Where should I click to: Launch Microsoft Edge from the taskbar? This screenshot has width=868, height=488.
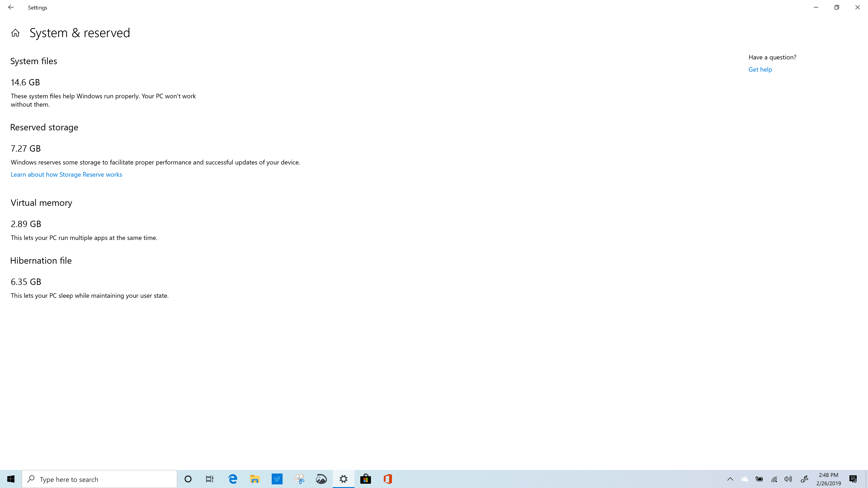[x=233, y=479]
